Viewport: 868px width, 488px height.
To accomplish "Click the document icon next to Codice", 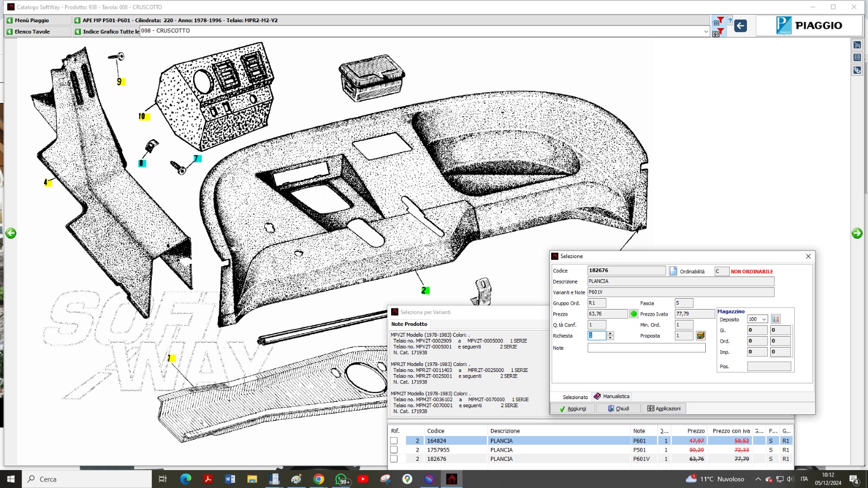I will [673, 271].
